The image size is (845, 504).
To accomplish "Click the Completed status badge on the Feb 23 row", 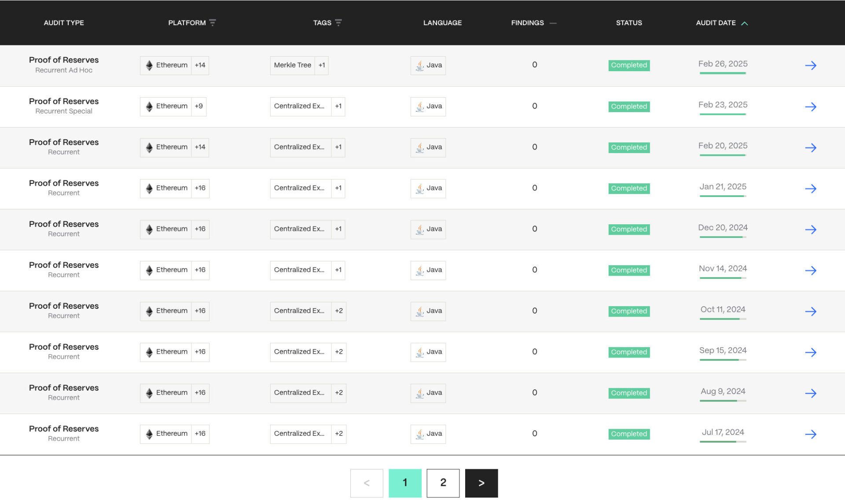I will click(629, 106).
